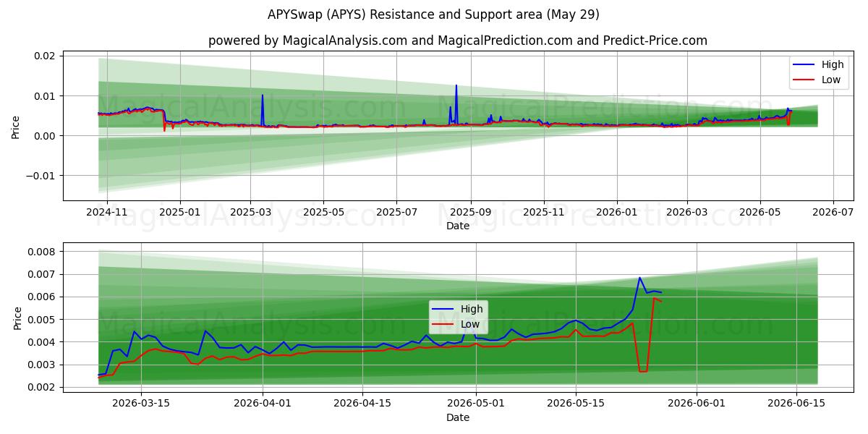The height and width of the screenshot is (434, 868).
Task: Click the '2025-07' date tick label
Action: tap(396, 213)
